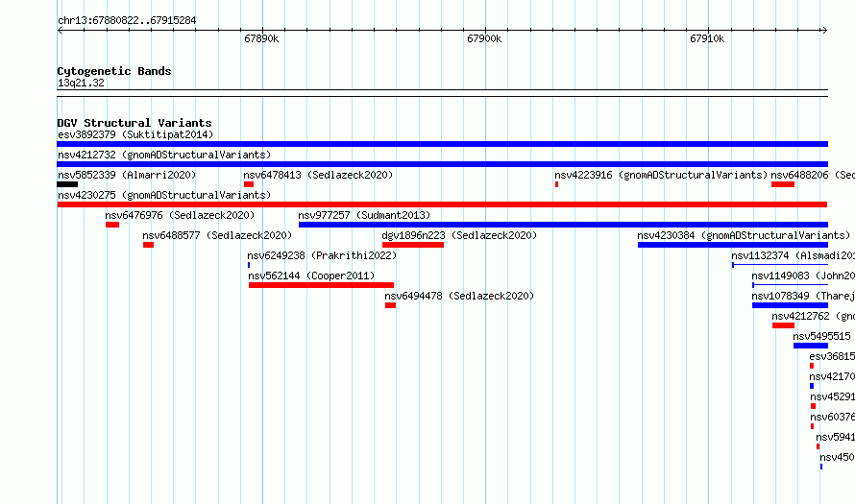The image size is (855, 504).
Task: Open the nsv5852339 (Almarri2020) label
Action: coord(127,175)
